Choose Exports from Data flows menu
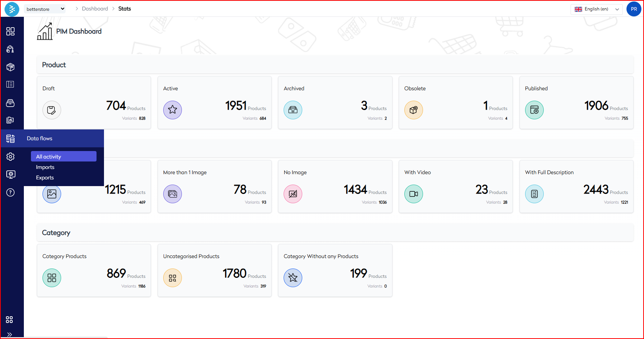 tap(45, 178)
